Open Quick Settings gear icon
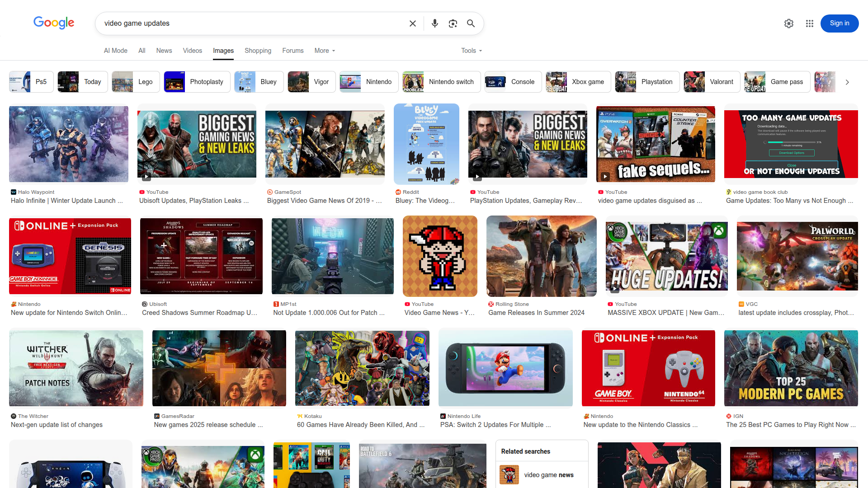 point(789,23)
